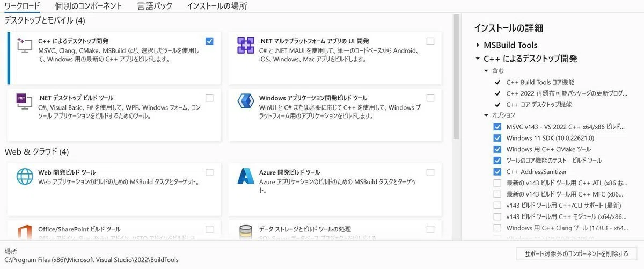This screenshot has height=269, width=644.
Task: Uncheck the C++ によるデスクトップ開発 workload checkbox
Action: tap(209, 41)
